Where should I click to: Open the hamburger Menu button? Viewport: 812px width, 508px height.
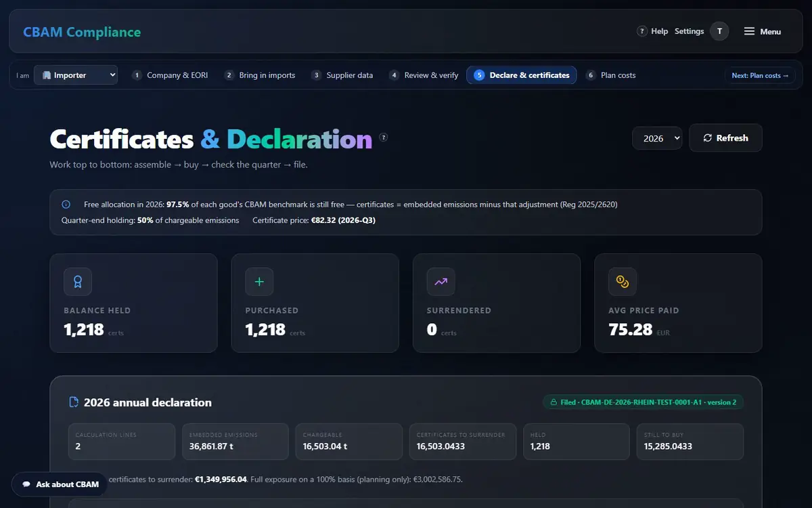click(763, 31)
